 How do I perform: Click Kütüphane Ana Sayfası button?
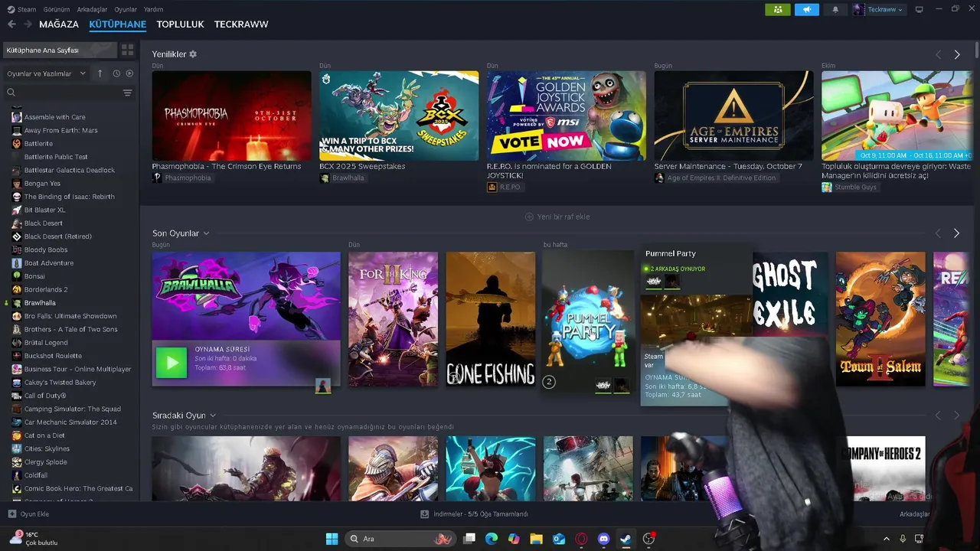pyautogui.click(x=60, y=50)
